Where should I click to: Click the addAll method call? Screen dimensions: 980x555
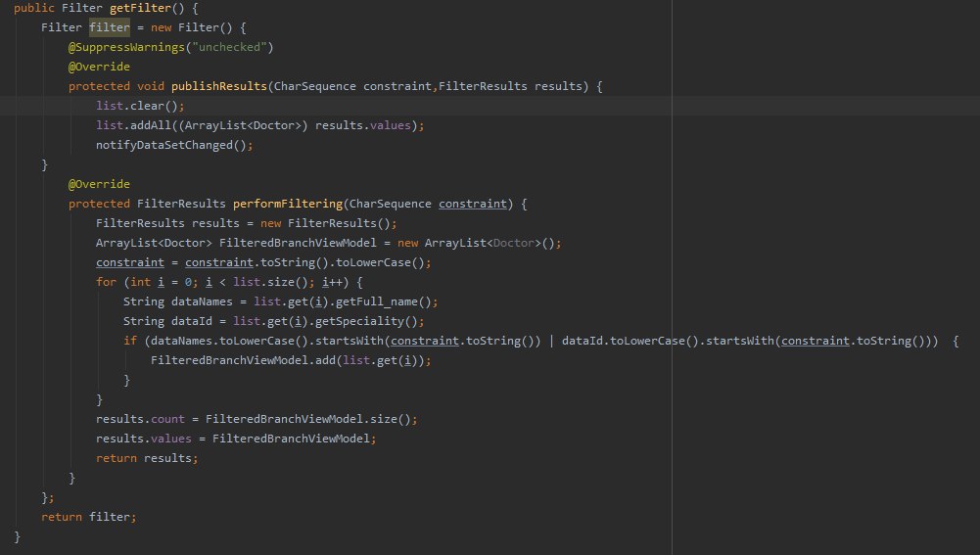[151, 125]
